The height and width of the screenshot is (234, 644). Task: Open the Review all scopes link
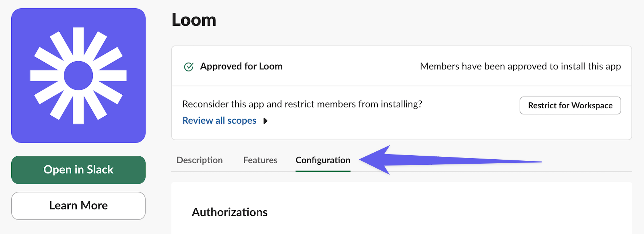tap(219, 121)
